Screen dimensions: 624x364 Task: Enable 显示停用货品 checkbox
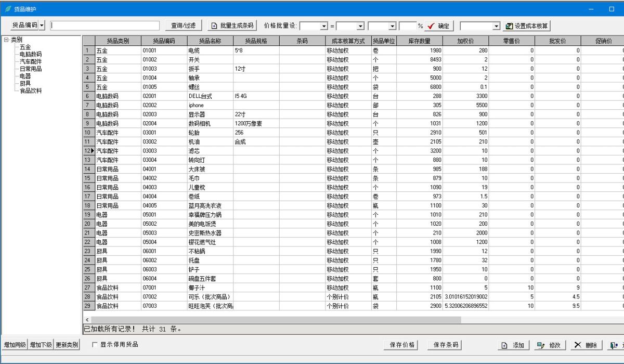(95, 344)
